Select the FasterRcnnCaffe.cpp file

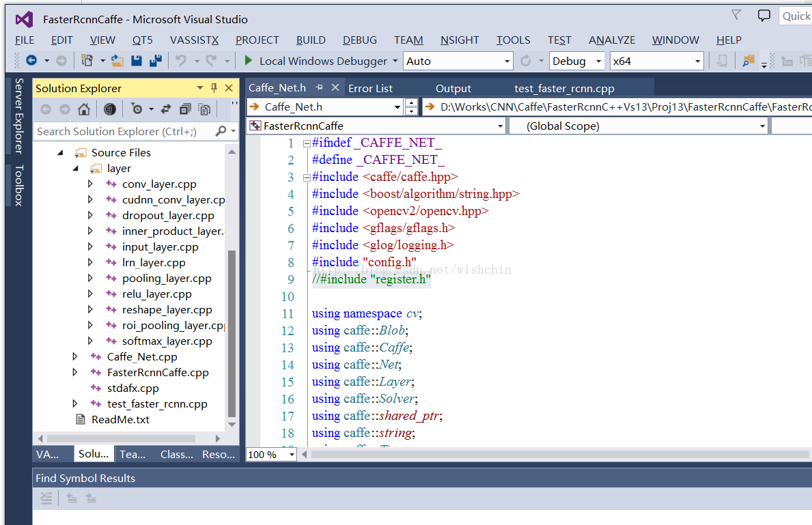(x=158, y=372)
